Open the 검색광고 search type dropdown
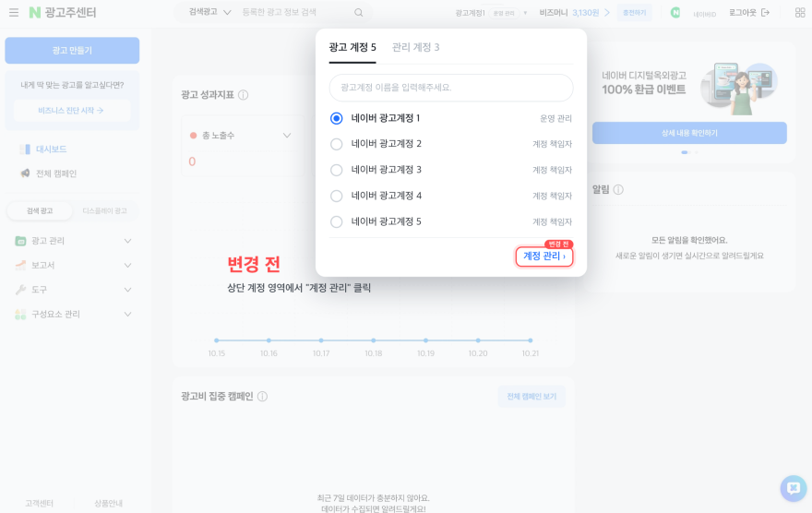 (x=209, y=12)
